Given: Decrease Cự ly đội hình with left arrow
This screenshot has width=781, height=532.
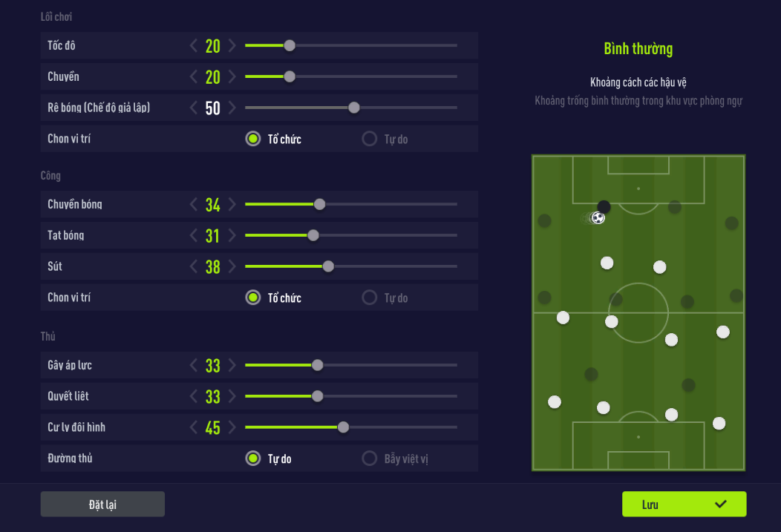Looking at the screenshot, I should 194,427.
